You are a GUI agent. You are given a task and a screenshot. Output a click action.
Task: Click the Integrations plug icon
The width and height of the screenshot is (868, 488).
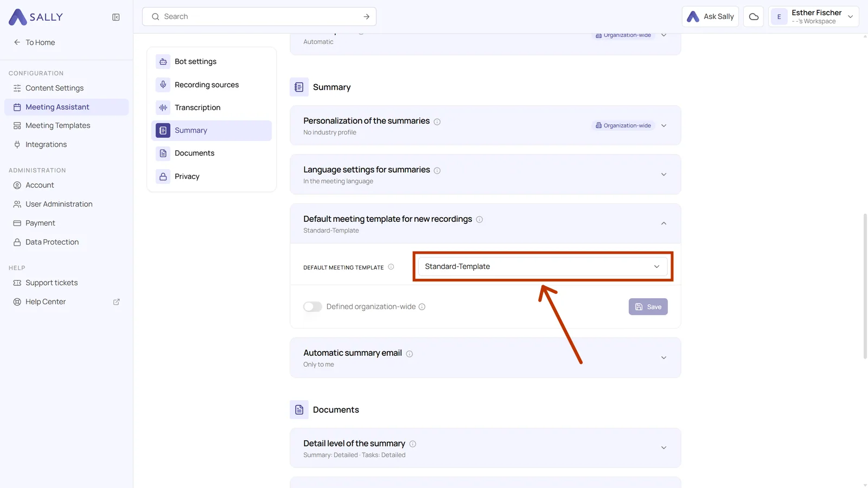click(x=17, y=145)
